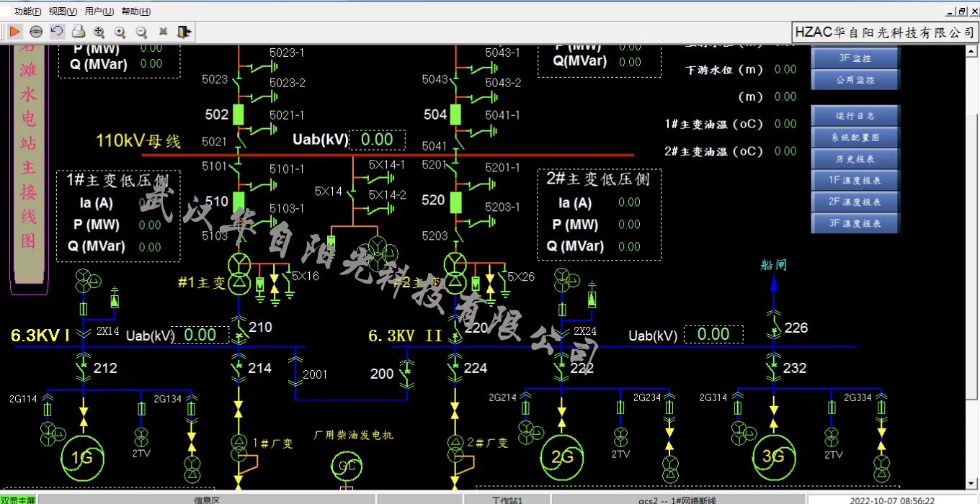980x504 pixels.
Task: Open the 视图(V) menu
Action: coord(63,12)
